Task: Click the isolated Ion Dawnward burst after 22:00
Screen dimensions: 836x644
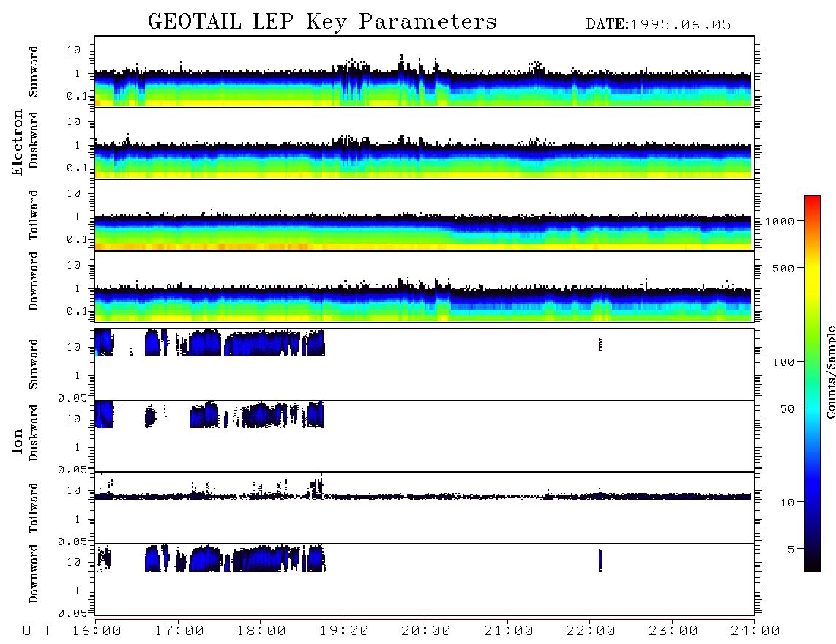Action: point(600,560)
